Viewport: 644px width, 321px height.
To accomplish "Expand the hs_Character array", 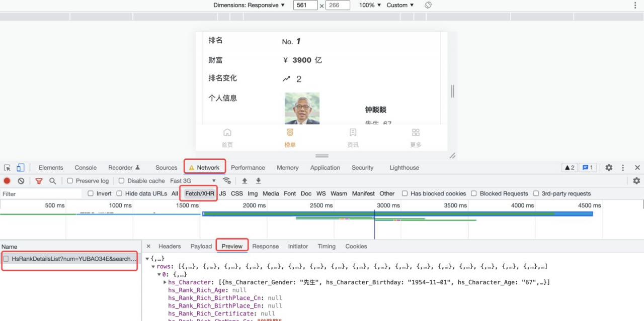I will point(165,282).
